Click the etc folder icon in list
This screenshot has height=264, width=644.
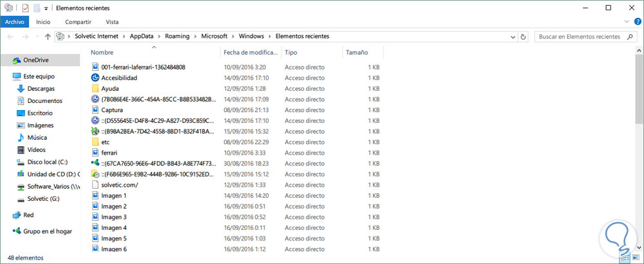pyautogui.click(x=95, y=142)
